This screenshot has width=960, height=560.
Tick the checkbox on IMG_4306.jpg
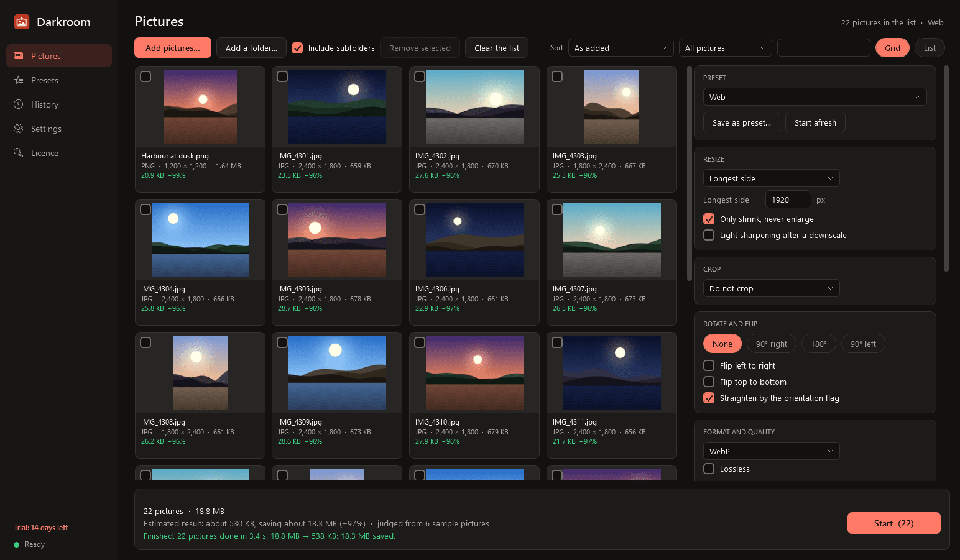coord(420,209)
